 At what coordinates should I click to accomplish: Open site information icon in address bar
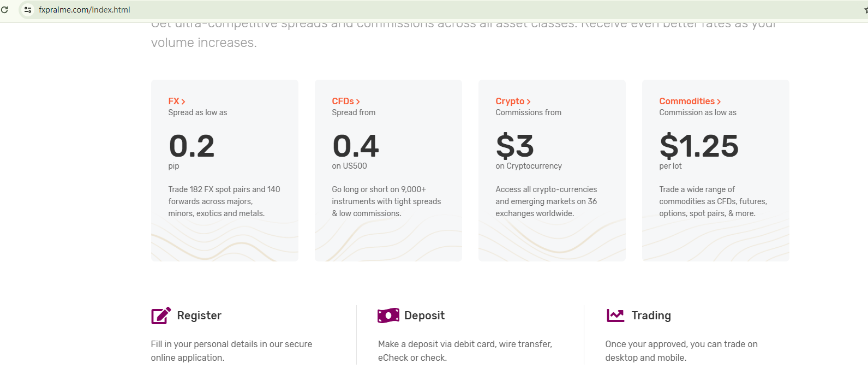[x=28, y=10]
